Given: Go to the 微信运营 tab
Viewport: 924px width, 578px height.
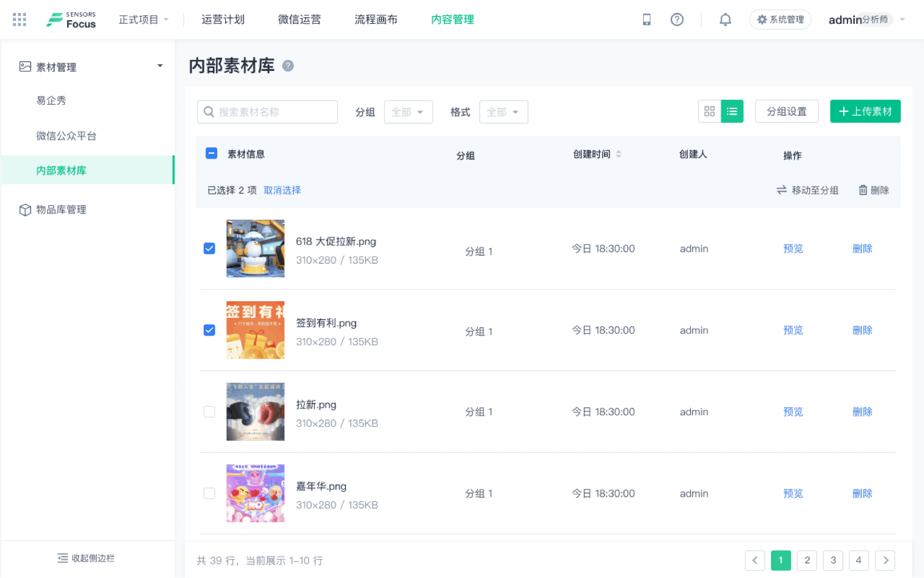Looking at the screenshot, I should pyautogui.click(x=299, y=20).
